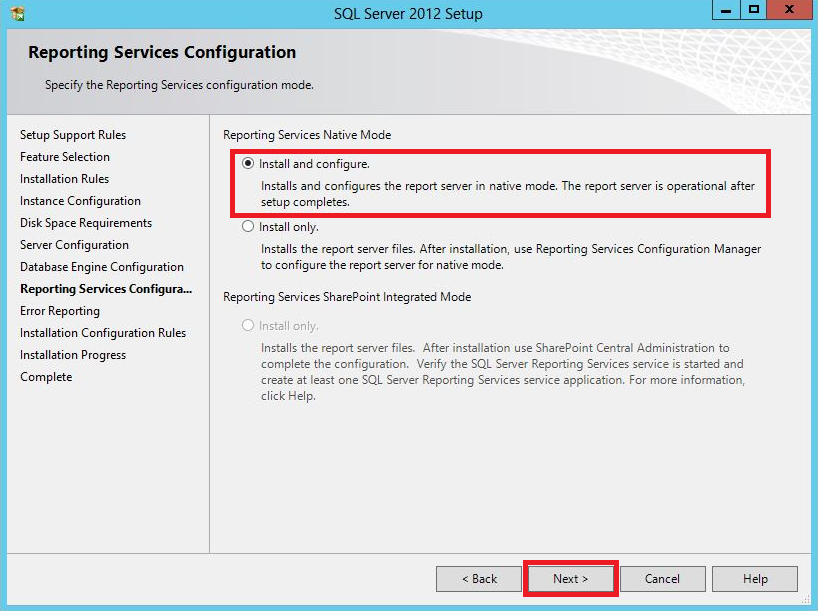Click the disabled SharePoint 'Install only' radio
Image resolution: width=818 pixels, height=611 pixels.
(x=248, y=326)
